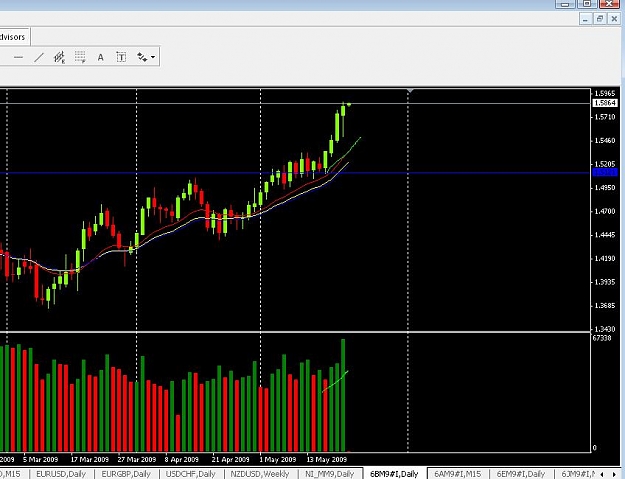Click the 8 Apr 2009 date label
Image resolution: width=625 pixels, height=479 pixels.
point(182,459)
